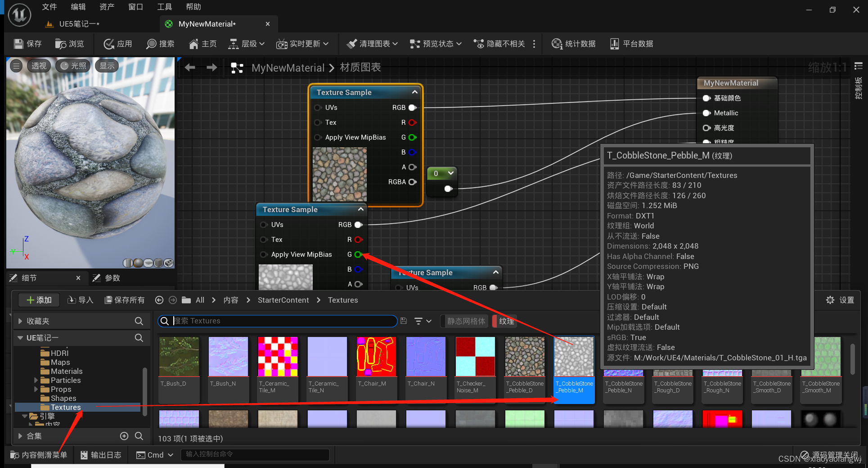Screen dimensions: 868x468
Task: Apply material changes with 应用
Action: click(118, 44)
